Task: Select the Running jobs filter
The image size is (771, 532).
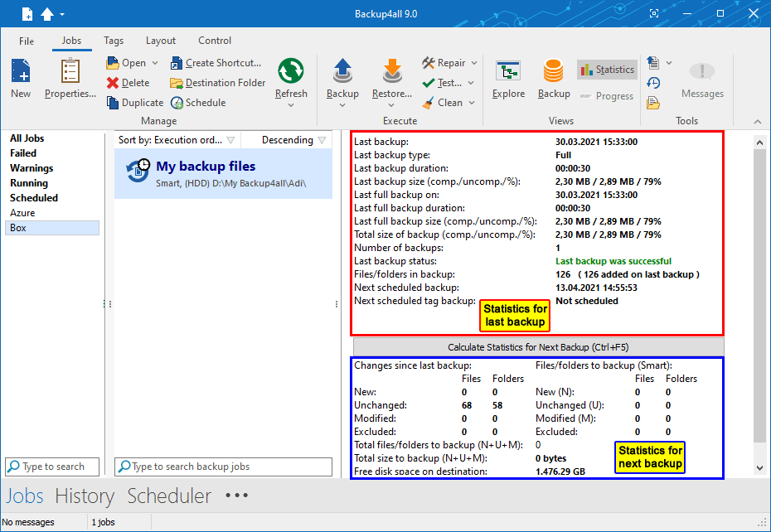Action: 29,183
